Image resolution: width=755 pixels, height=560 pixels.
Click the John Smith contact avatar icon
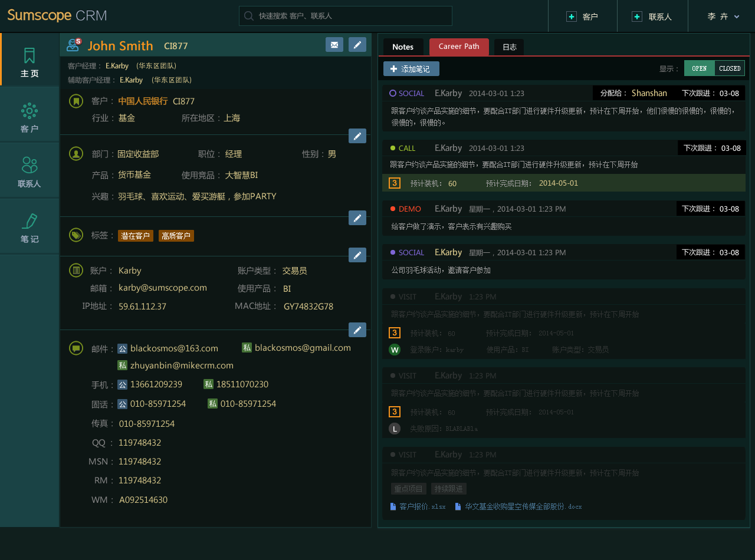[x=74, y=45]
